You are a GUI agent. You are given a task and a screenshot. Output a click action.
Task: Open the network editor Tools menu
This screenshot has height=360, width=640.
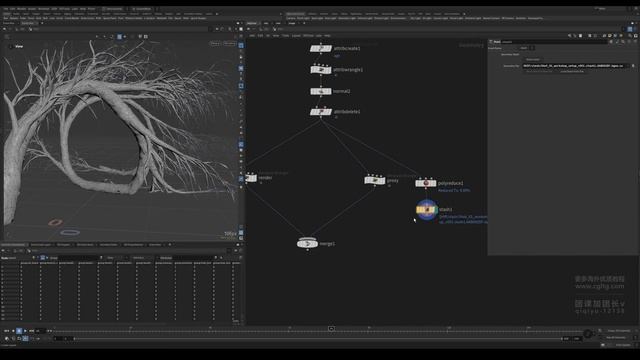click(x=285, y=36)
